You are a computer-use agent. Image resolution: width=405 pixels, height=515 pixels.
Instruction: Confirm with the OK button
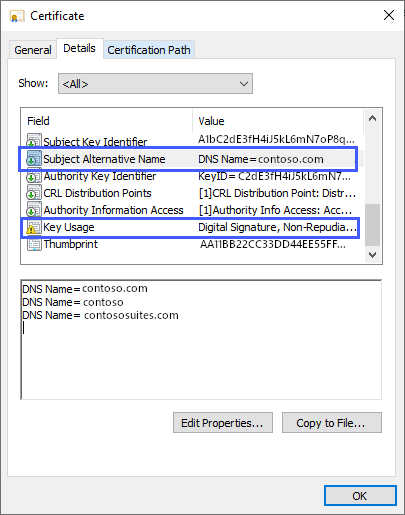pos(360,496)
